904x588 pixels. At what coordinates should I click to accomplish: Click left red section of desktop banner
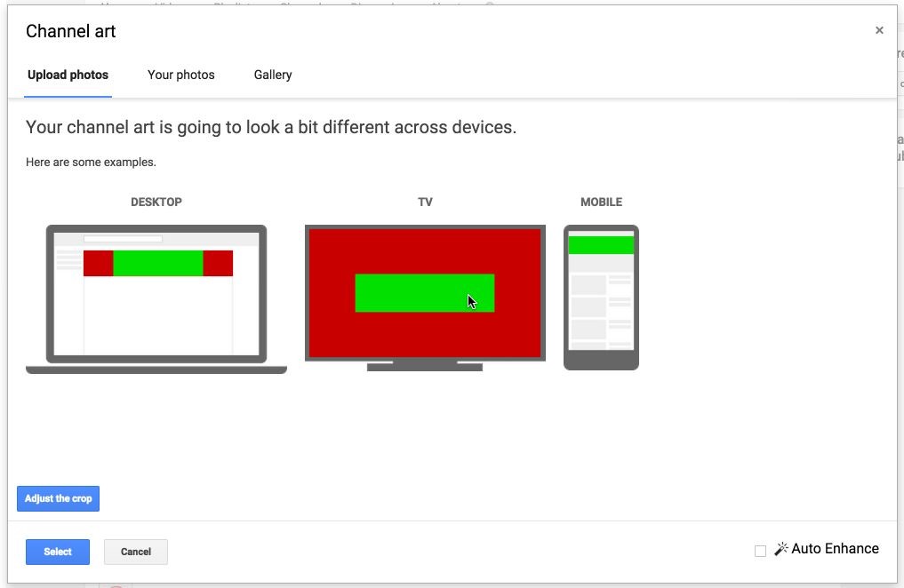98,264
